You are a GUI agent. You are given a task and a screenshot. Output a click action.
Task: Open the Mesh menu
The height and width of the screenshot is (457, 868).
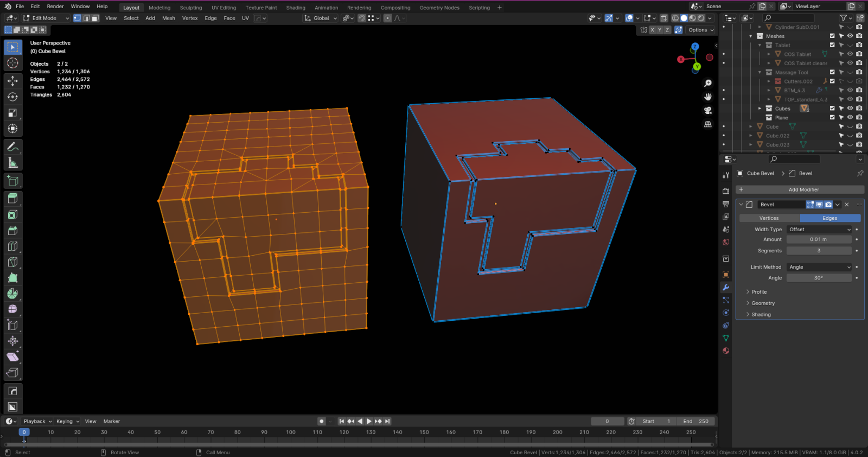(x=169, y=18)
